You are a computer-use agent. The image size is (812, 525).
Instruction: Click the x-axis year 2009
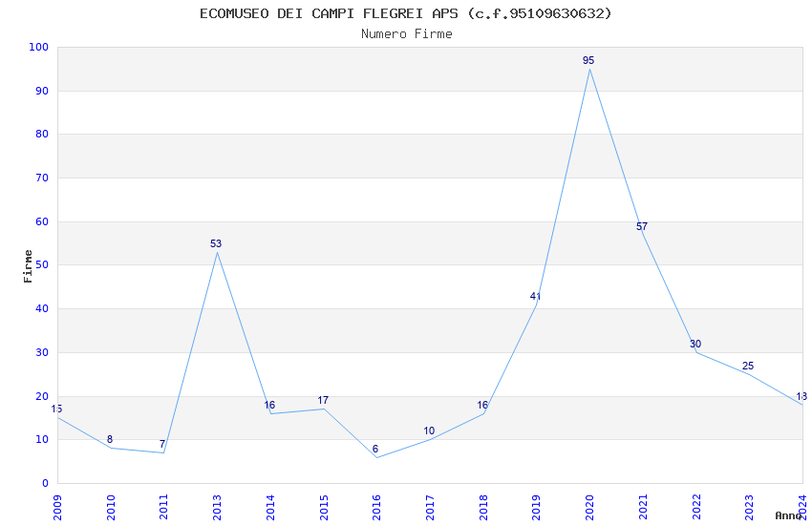click(x=57, y=507)
